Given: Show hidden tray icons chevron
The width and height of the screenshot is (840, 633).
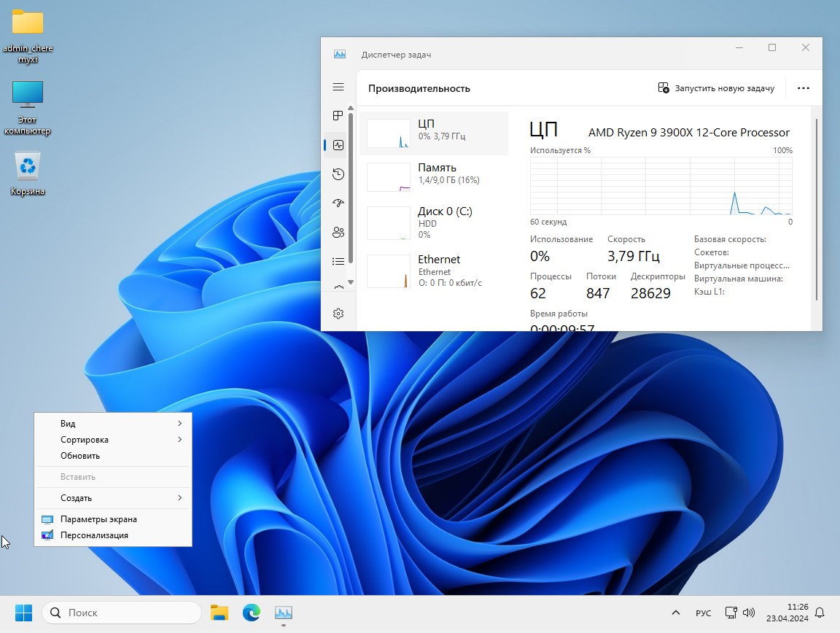Looking at the screenshot, I should tap(675, 613).
